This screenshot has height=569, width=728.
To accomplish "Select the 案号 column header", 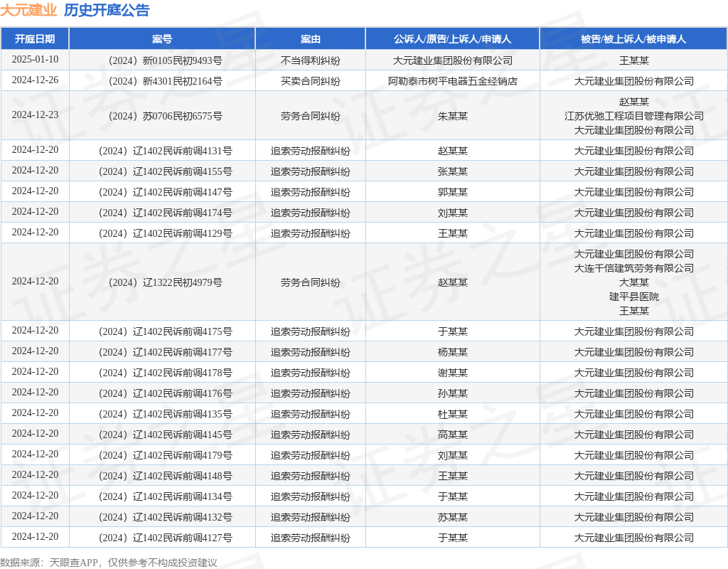I will (162, 39).
